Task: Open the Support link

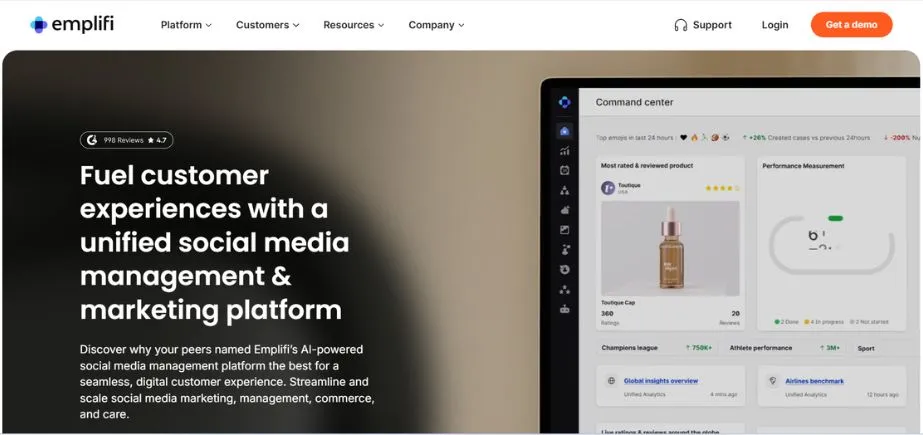Action: coord(703,25)
